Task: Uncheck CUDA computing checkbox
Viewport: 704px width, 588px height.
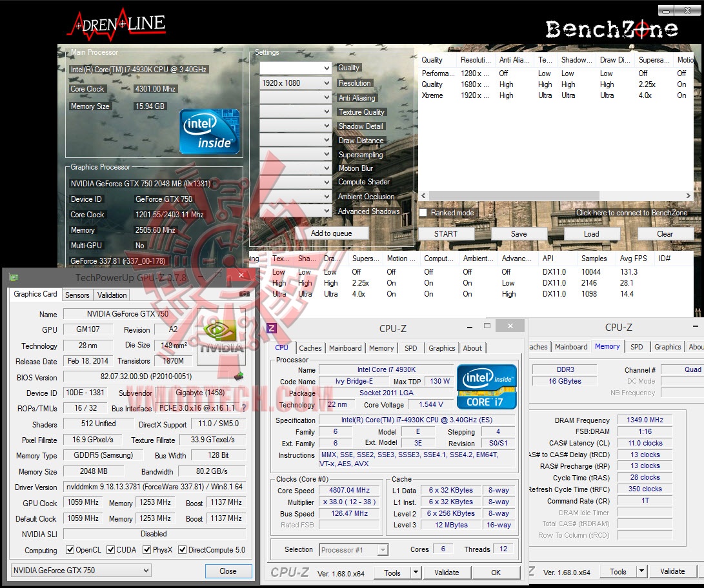Action: click(x=110, y=549)
